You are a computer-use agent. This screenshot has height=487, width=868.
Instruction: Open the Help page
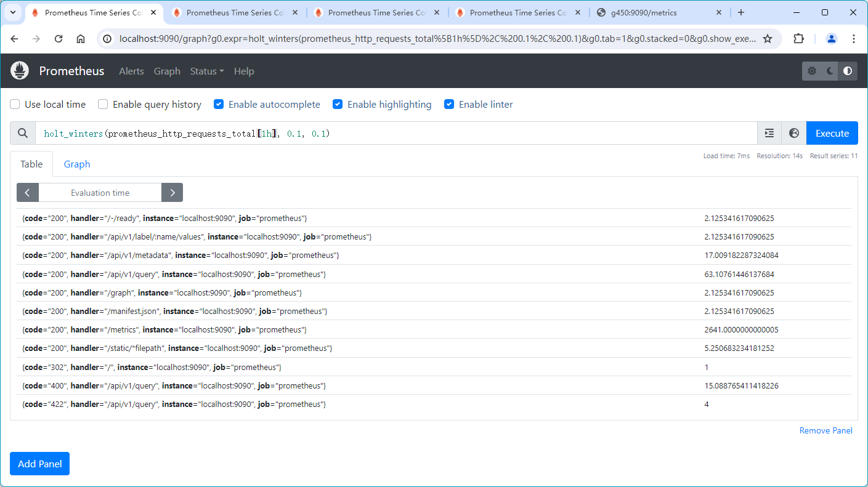tap(244, 71)
